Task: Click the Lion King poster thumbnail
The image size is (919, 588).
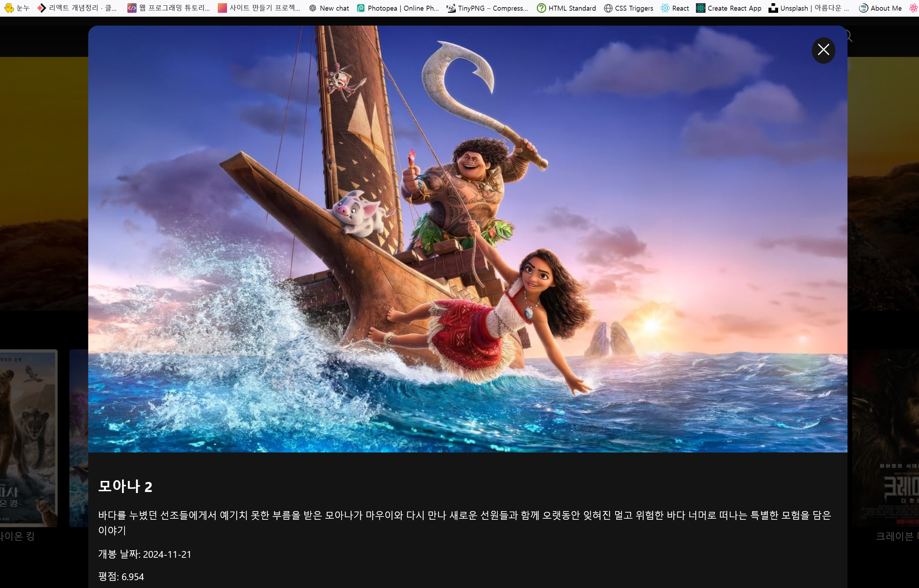Action: pos(28,438)
